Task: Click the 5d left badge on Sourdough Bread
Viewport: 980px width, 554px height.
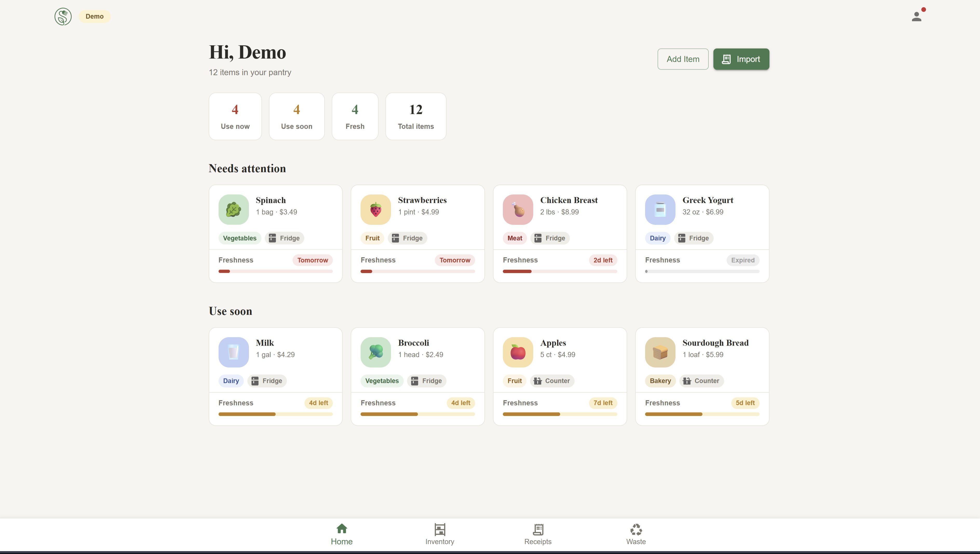Action: coord(745,403)
